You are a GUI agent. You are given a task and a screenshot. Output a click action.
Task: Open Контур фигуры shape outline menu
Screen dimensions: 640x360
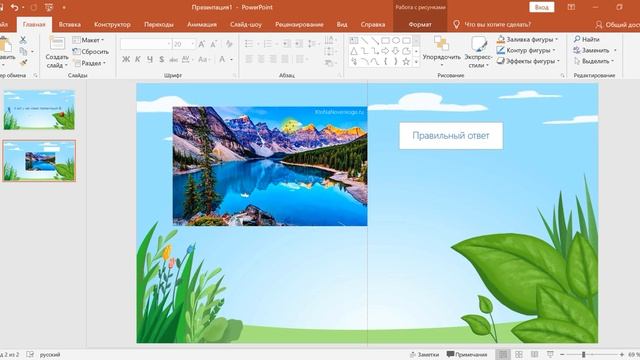pyautogui.click(x=526, y=50)
